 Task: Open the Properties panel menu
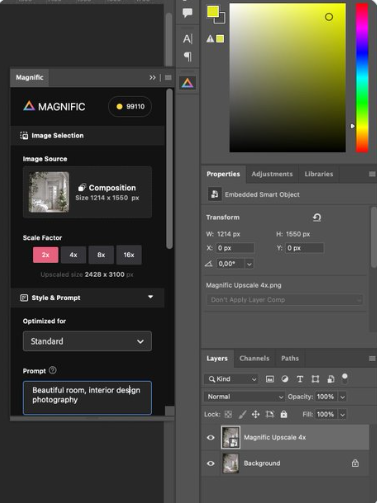coord(372,174)
